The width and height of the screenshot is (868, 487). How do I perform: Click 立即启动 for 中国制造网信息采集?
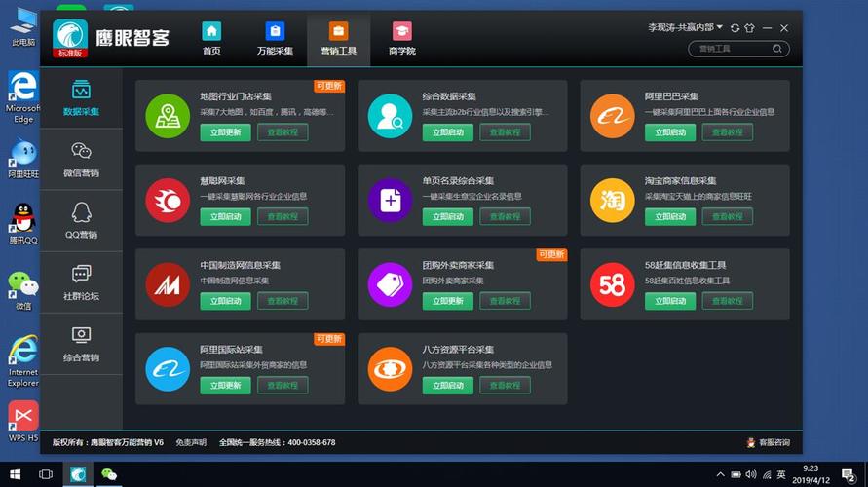click(225, 301)
